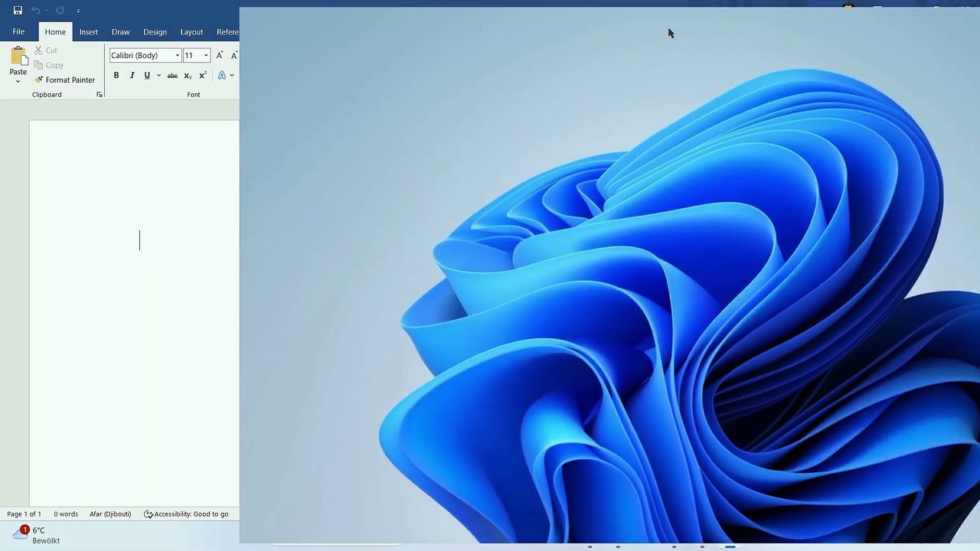980x551 pixels.
Task: Open Accessibility: Good to go checker
Action: click(x=186, y=514)
